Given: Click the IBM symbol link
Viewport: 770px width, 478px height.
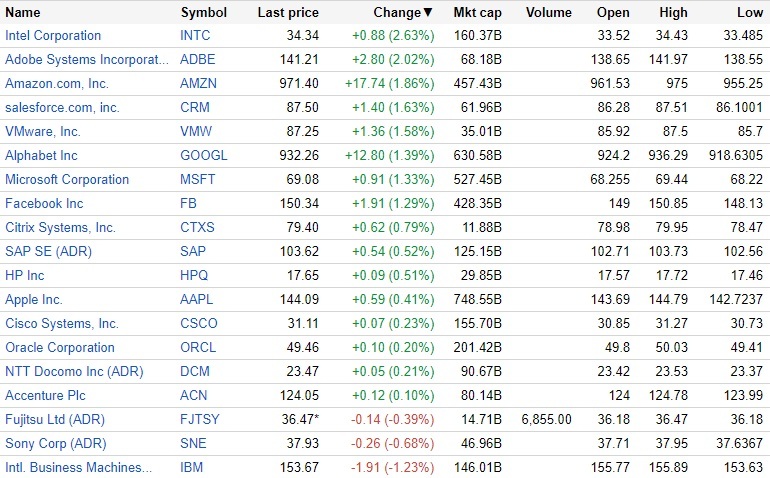Looking at the screenshot, I should 192,468.
